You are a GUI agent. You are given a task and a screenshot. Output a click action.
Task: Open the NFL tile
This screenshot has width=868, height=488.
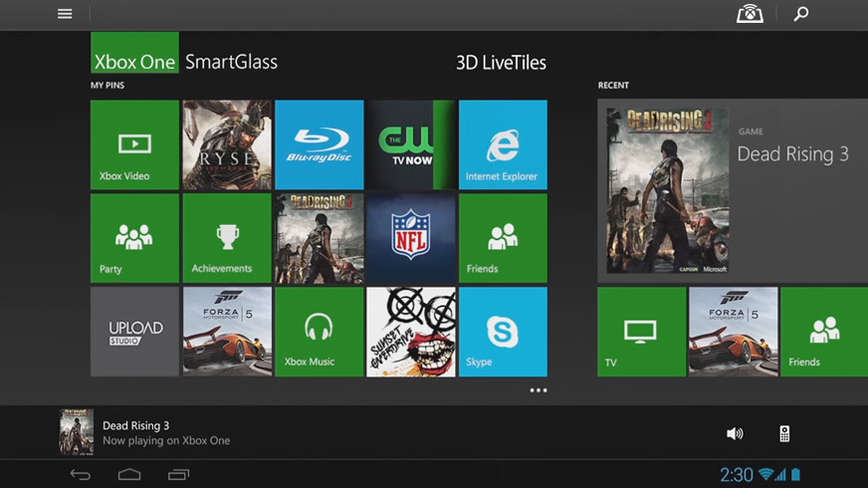coord(411,238)
